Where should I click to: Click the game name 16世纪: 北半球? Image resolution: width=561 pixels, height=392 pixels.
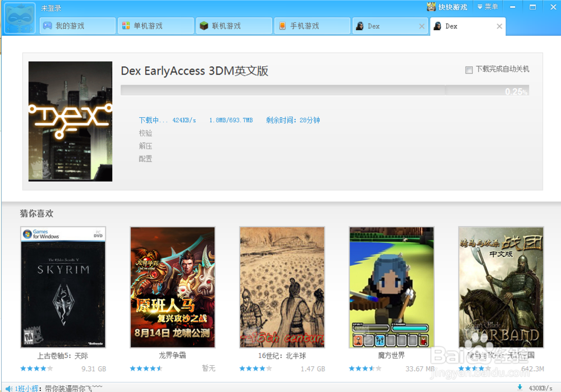click(282, 356)
